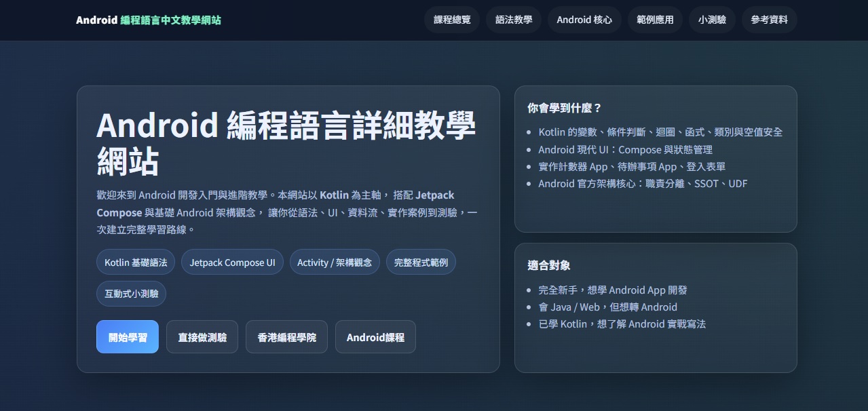
Task: Click the 已學 Kotlin bullet item
Action: pos(622,324)
